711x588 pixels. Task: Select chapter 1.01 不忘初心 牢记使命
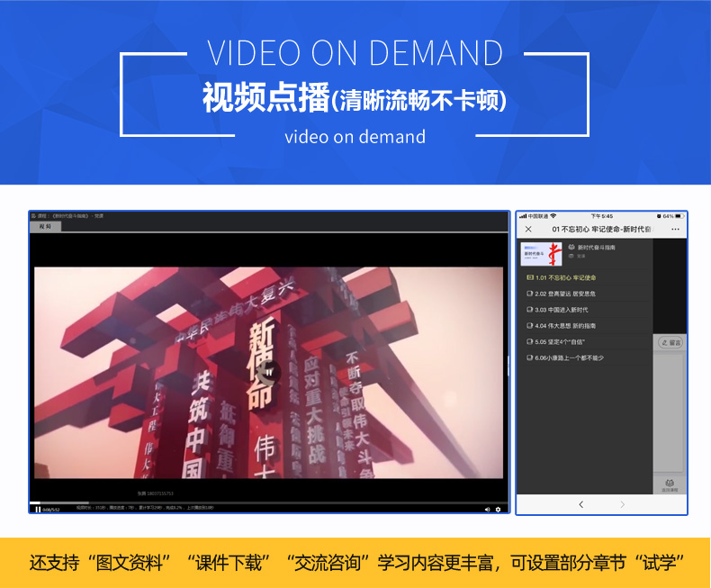pyautogui.click(x=562, y=277)
